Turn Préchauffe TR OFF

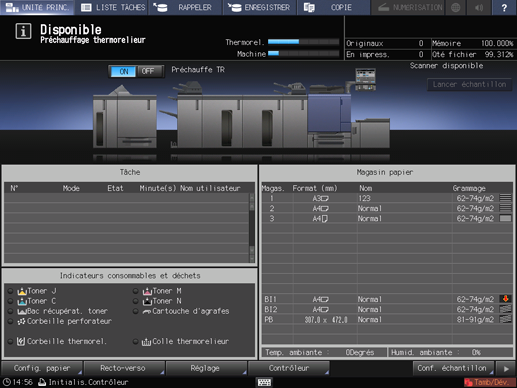coord(148,71)
